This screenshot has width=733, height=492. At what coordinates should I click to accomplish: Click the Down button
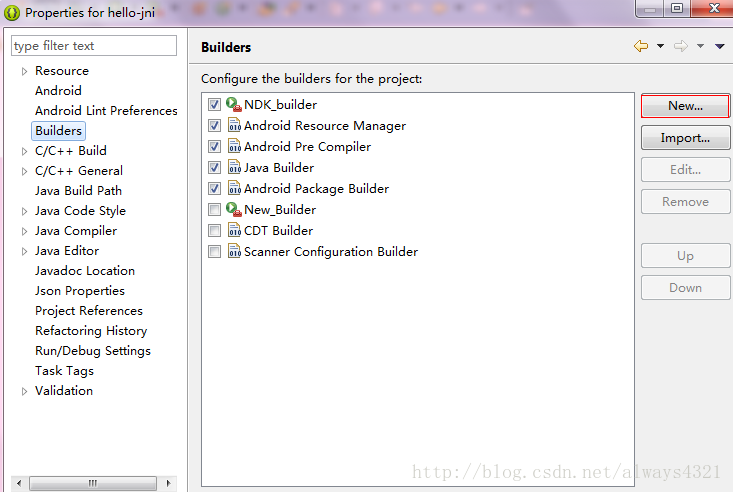click(x=685, y=287)
